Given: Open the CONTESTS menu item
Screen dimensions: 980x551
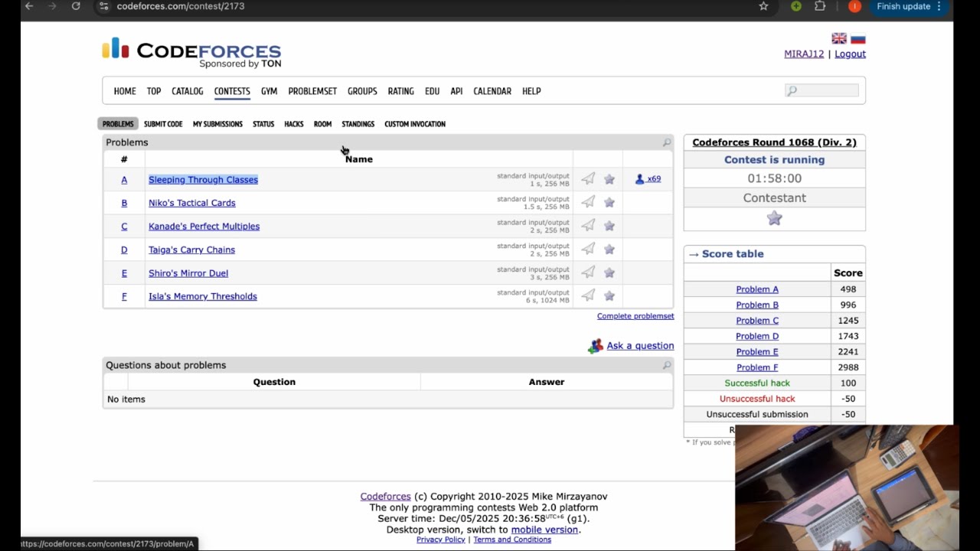Looking at the screenshot, I should [232, 91].
